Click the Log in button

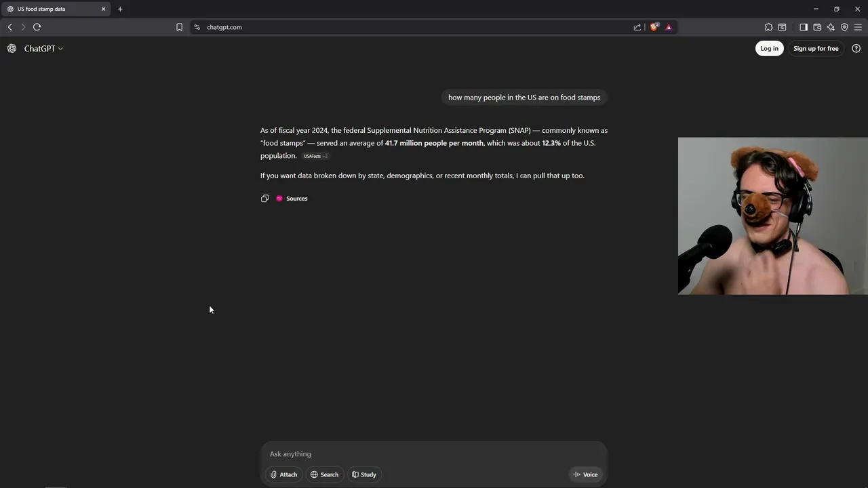click(x=769, y=49)
